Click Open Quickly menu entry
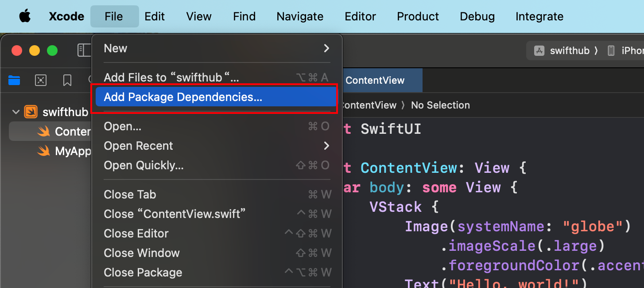This screenshot has height=288, width=644. (144, 165)
